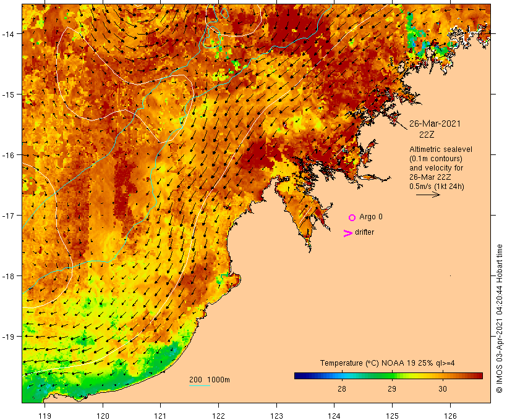Click the 30 temperature scale value
Viewport: 507px width, 420px height.
pyautogui.click(x=443, y=389)
